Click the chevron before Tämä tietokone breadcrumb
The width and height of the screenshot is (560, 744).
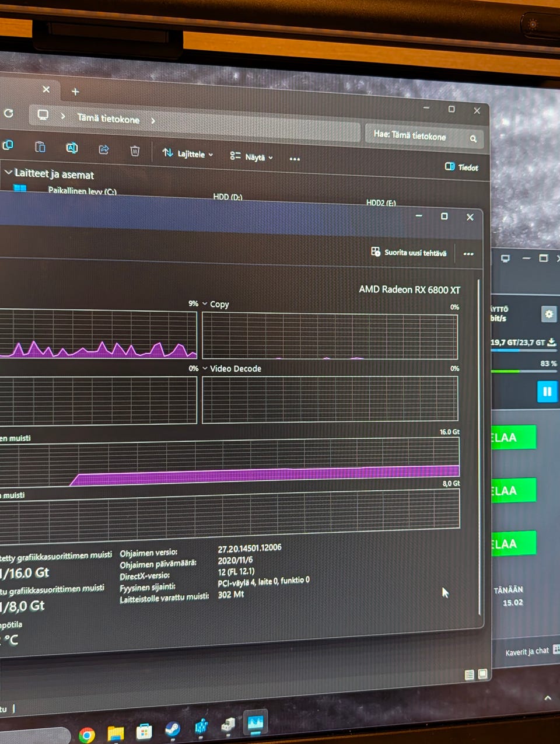point(63,116)
